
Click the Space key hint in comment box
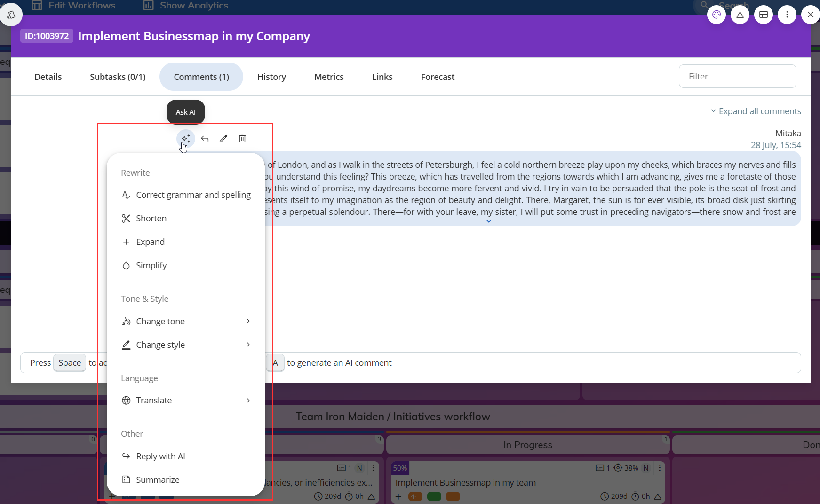[x=70, y=363]
